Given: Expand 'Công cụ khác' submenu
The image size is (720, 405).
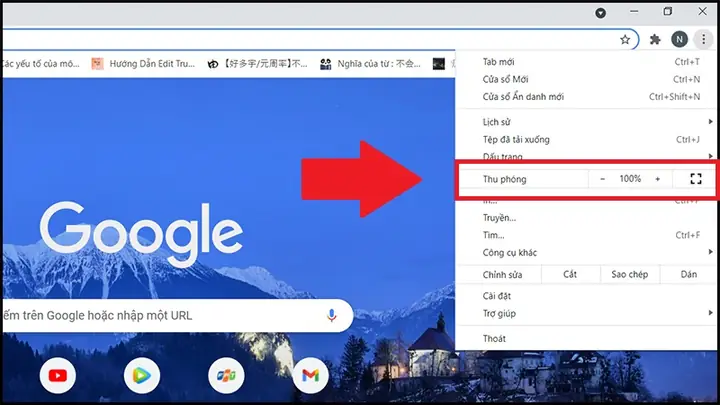Looking at the screenshot, I should [x=586, y=253].
